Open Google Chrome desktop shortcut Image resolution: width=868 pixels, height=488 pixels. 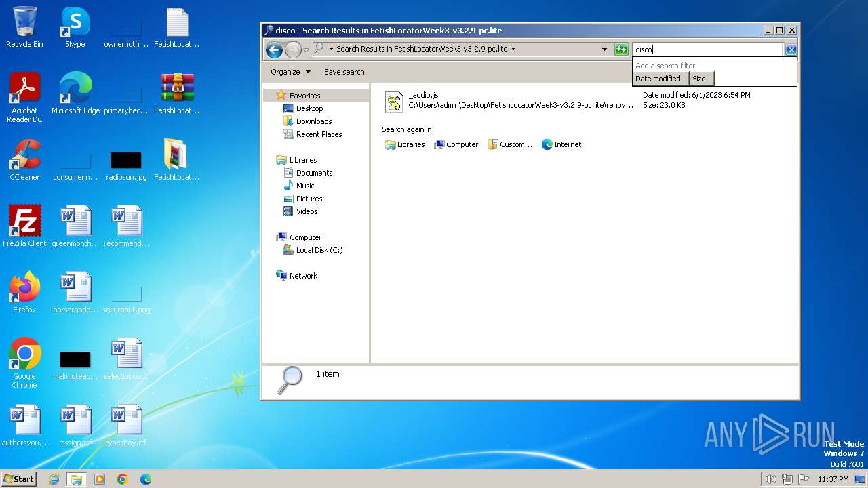point(24,364)
